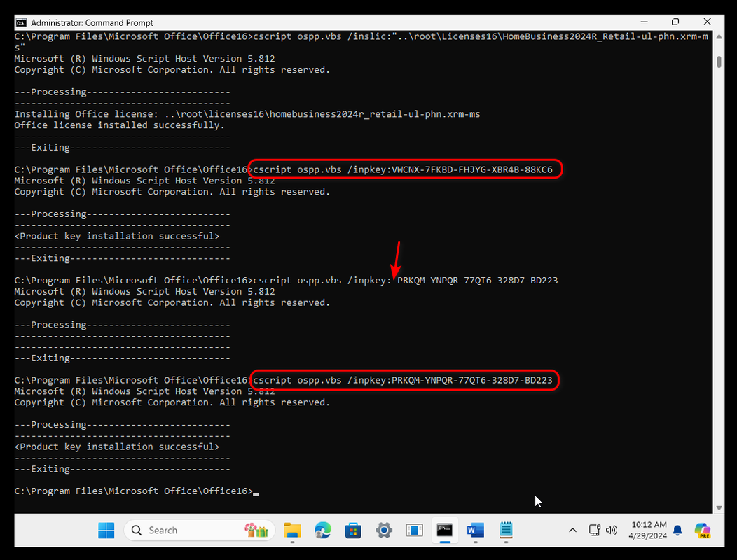Open the blue window app on taskbar
737x560 pixels.
415,531
